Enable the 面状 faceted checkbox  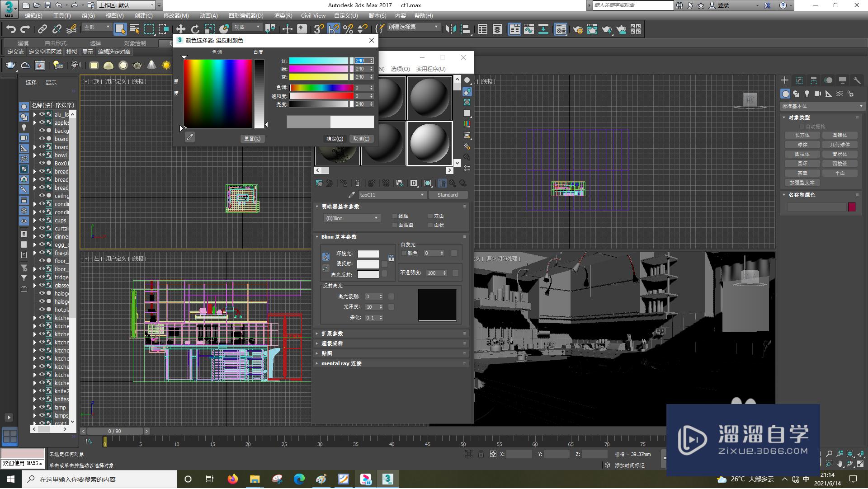click(430, 225)
